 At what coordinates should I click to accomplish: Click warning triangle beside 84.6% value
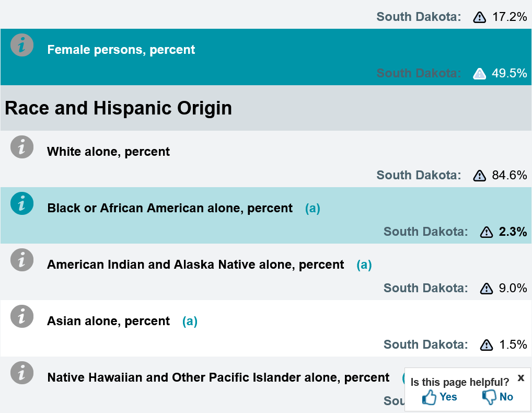(x=479, y=176)
